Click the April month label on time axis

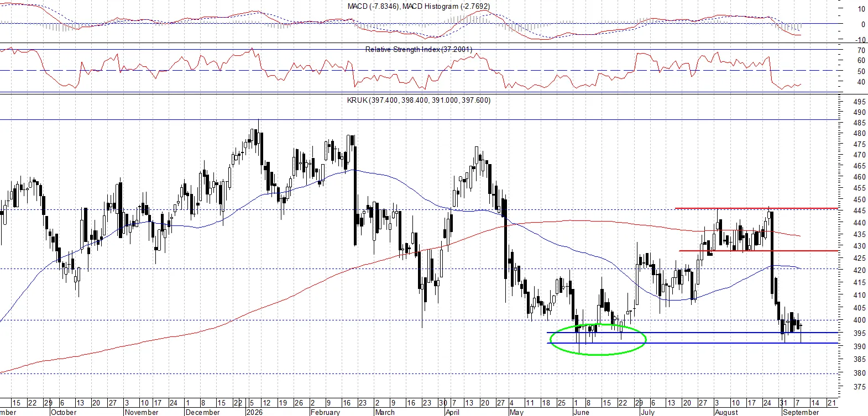(452, 412)
